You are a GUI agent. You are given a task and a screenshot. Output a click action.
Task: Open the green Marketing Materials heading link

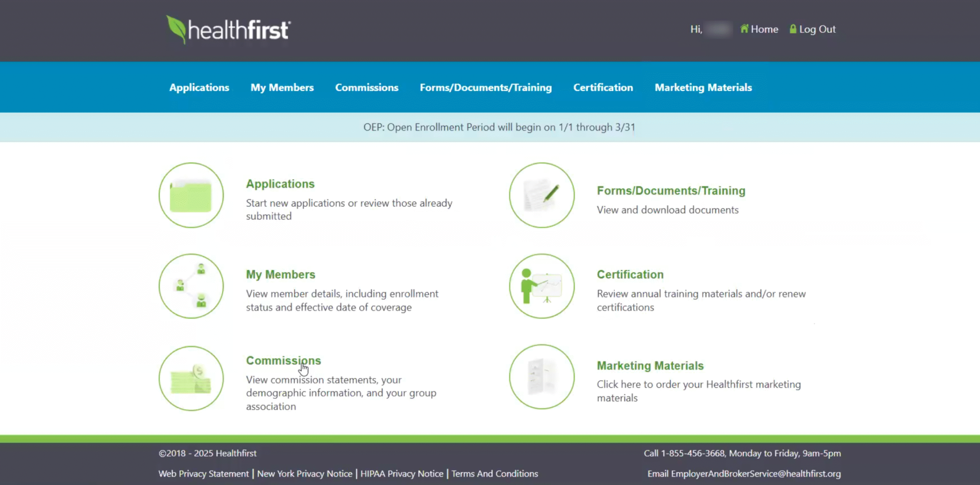pos(650,366)
